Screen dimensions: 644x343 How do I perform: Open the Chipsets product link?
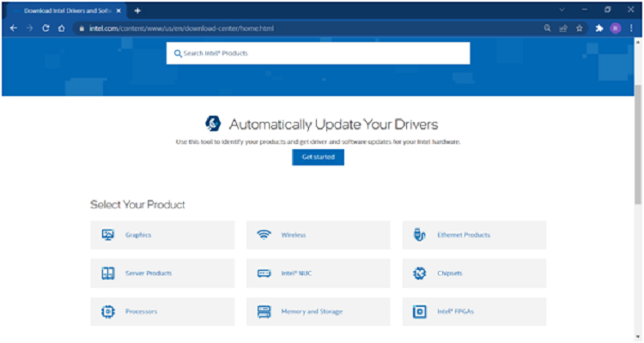click(x=450, y=274)
